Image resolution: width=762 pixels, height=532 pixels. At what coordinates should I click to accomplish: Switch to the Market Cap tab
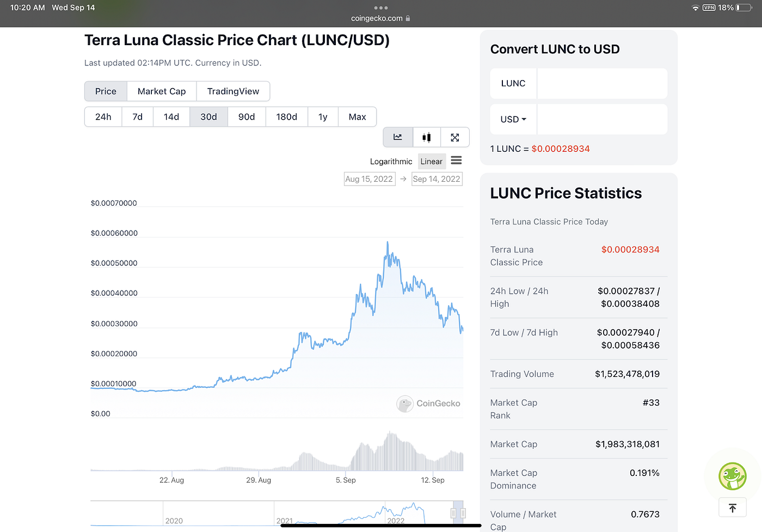(162, 91)
